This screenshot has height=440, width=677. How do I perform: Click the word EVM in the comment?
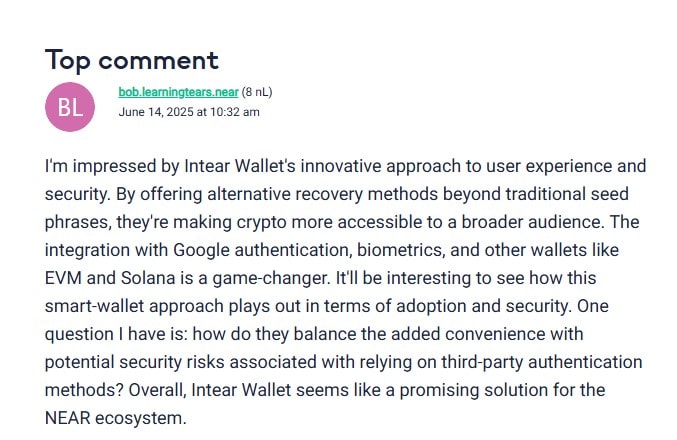(63, 278)
